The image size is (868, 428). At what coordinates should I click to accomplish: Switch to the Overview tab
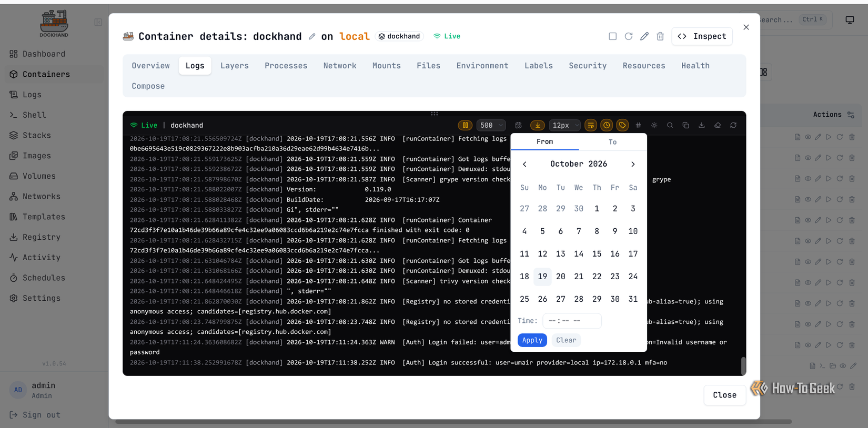pyautogui.click(x=150, y=66)
